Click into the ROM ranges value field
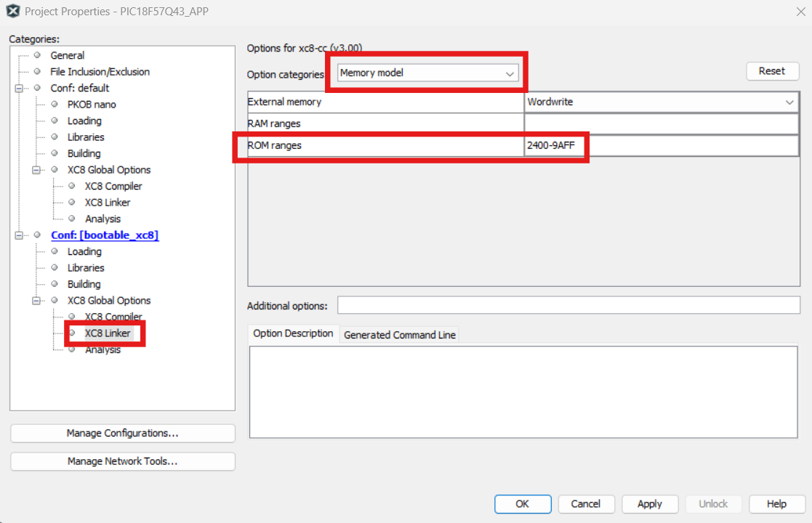Viewport: 812px width, 523px height. pyautogui.click(x=661, y=146)
